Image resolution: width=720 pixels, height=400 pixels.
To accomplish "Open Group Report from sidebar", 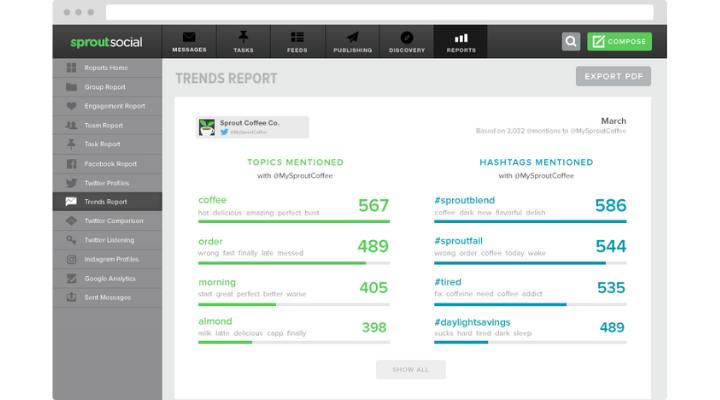I will coord(105,87).
